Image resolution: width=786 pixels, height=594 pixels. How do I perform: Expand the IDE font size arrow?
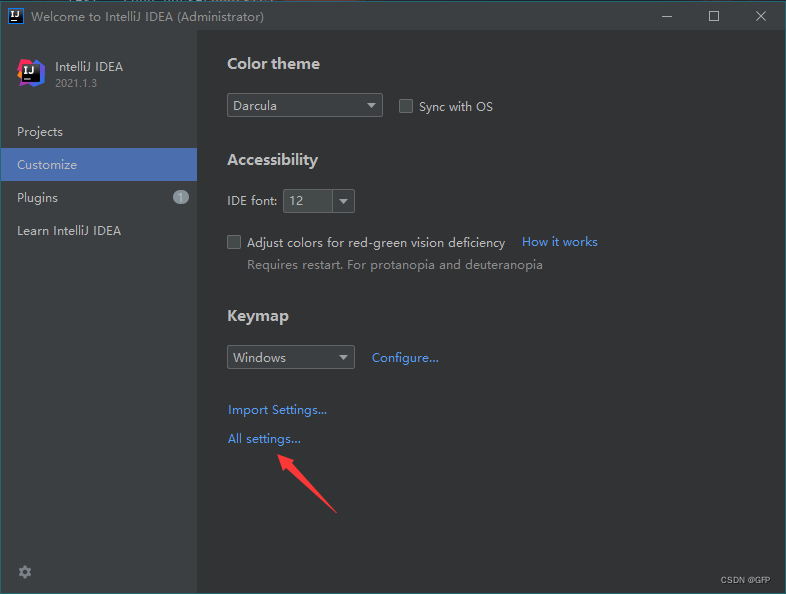click(343, 201)
